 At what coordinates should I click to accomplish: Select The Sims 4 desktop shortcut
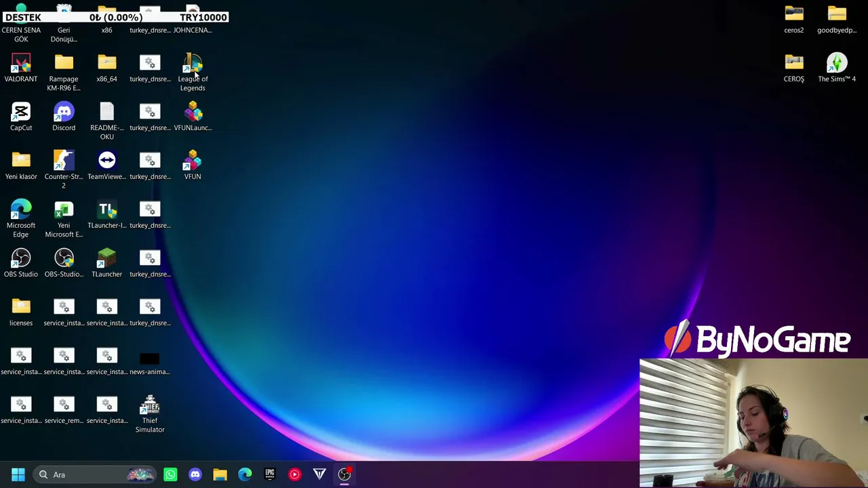tap(837, 68)
